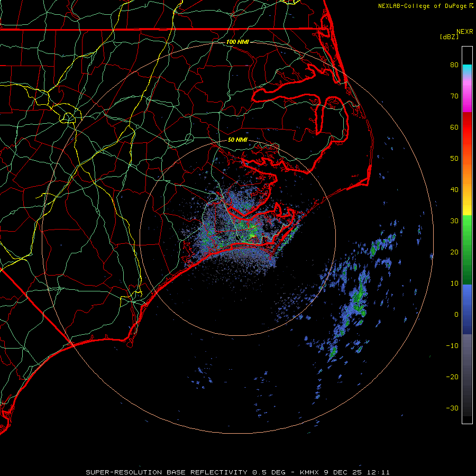Click the 70 value on the dBZ scale
The height and width of the screenshot is (476, 476).
tap(454, 96)
